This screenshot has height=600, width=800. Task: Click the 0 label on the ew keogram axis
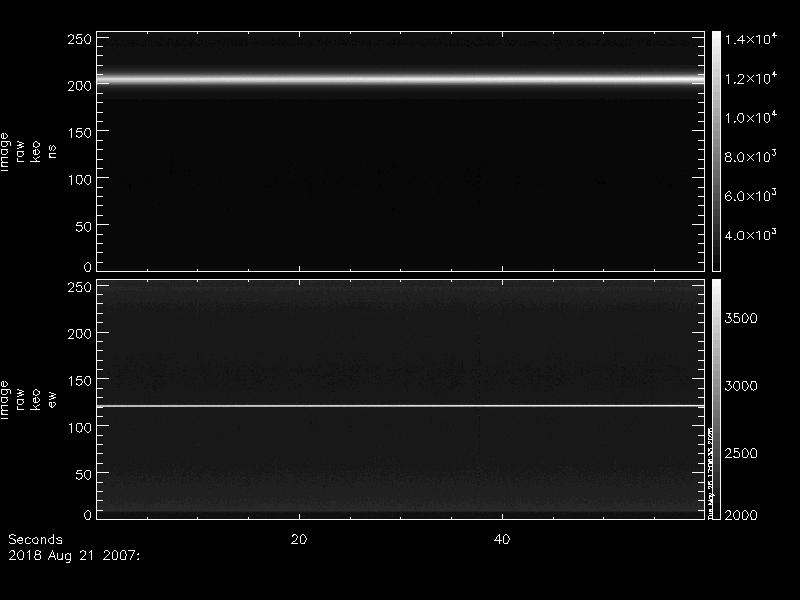click(88, 515)
